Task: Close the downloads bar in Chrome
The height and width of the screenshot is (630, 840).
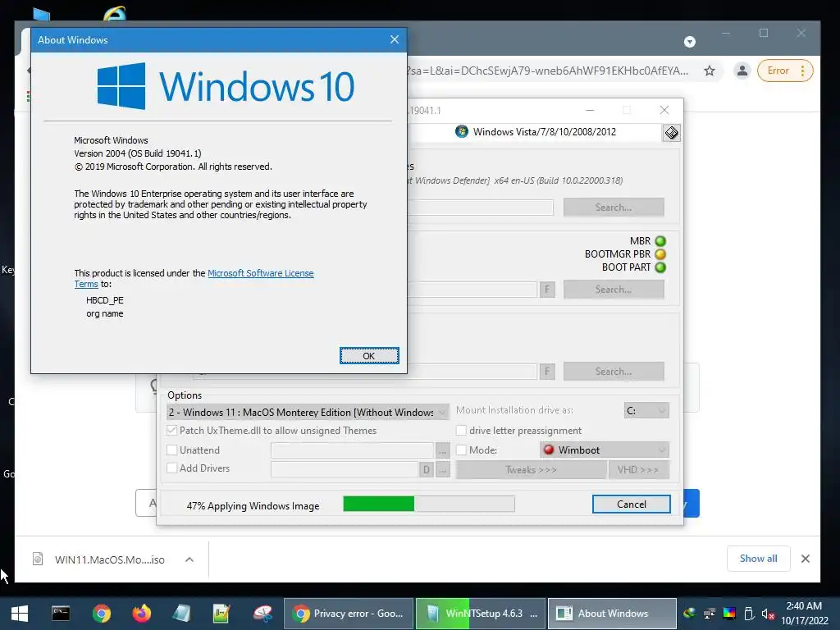Action: [806, 559]
